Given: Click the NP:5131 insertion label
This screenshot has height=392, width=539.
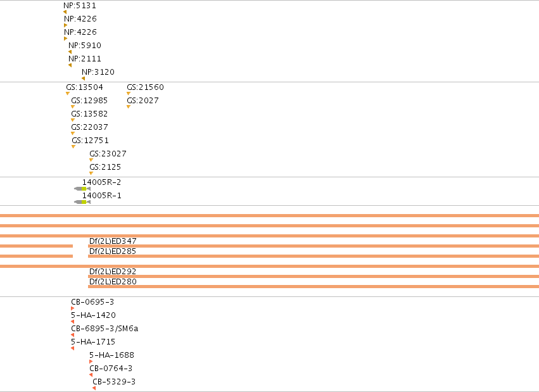Looking at the screenshot, I should (80, 6).
